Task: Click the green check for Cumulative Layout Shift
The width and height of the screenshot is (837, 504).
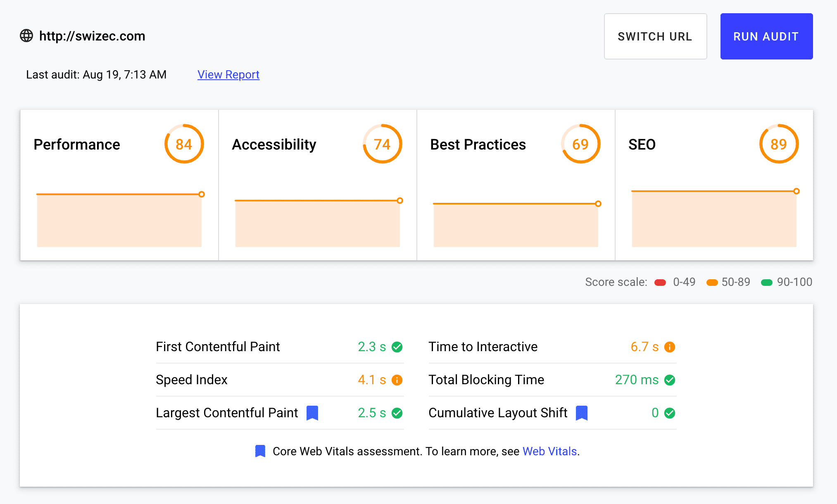Action: click(x=670, y=413)
